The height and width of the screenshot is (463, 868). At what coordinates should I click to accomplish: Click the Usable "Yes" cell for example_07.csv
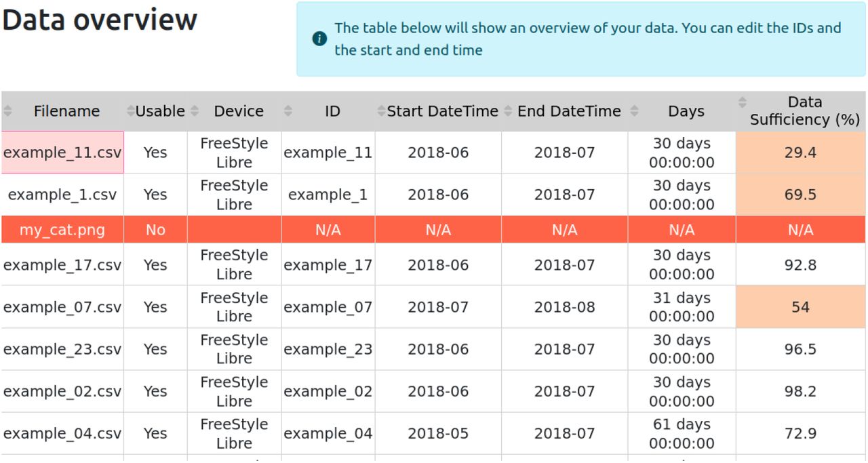pos(155,307)
